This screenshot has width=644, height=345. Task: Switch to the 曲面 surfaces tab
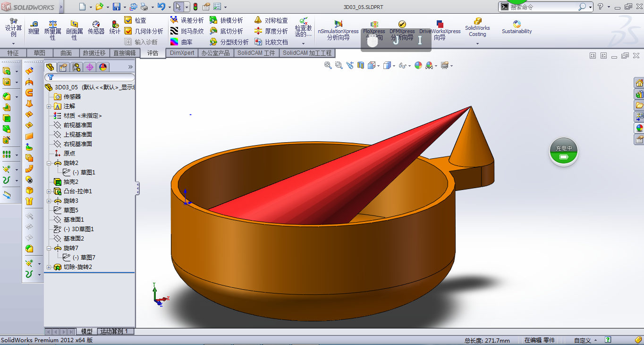point(66,53)
